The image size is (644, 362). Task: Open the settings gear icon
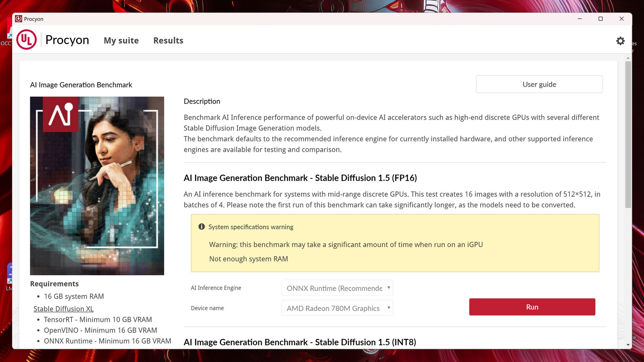click(620, 41)
